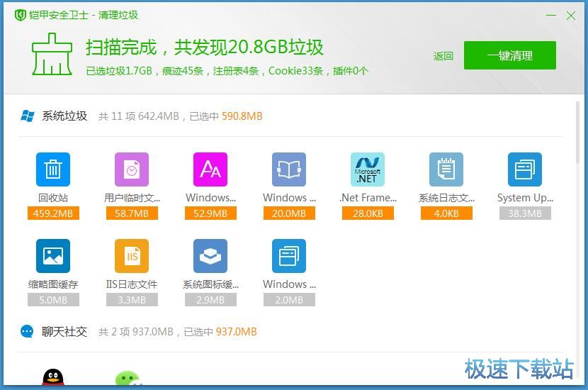Expand the System Junk (系统垃圾) section header

[64, 116]
